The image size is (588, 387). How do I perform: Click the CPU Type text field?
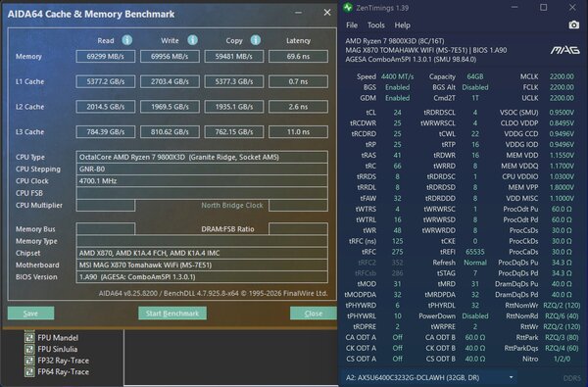pyautogui.click(x=202, y=157)
